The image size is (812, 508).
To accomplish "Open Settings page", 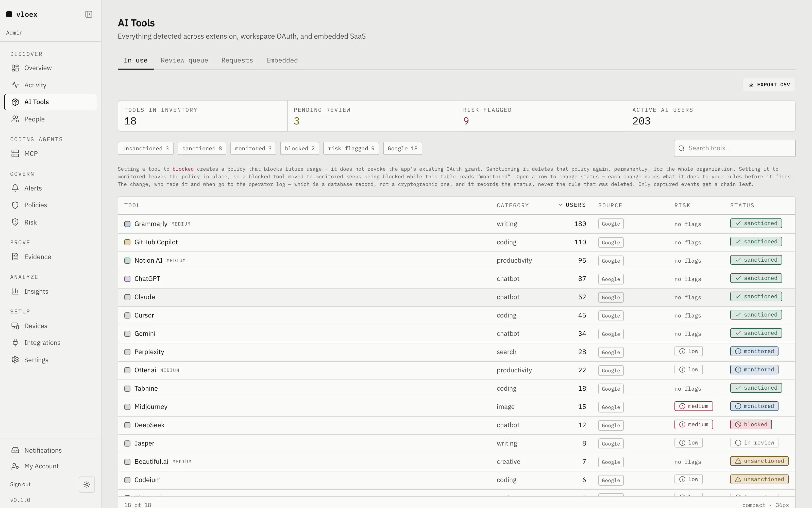I will pos(51,360).
